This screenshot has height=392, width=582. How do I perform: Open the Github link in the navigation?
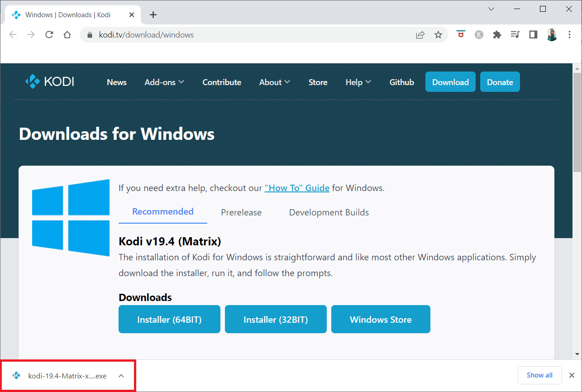point(402,82)
